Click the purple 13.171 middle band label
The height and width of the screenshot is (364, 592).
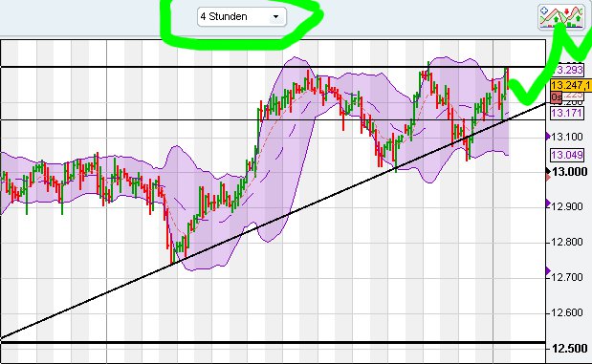point(567,113)
